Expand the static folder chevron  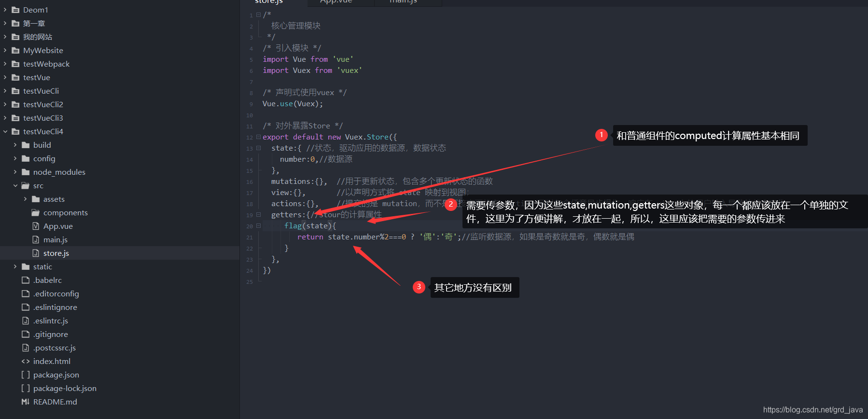click(x=15, y=266)
